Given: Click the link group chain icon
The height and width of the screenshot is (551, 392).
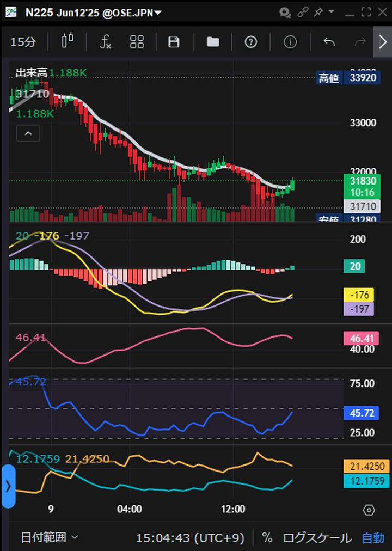Looking at the screenshot, I should click(303, 12).
